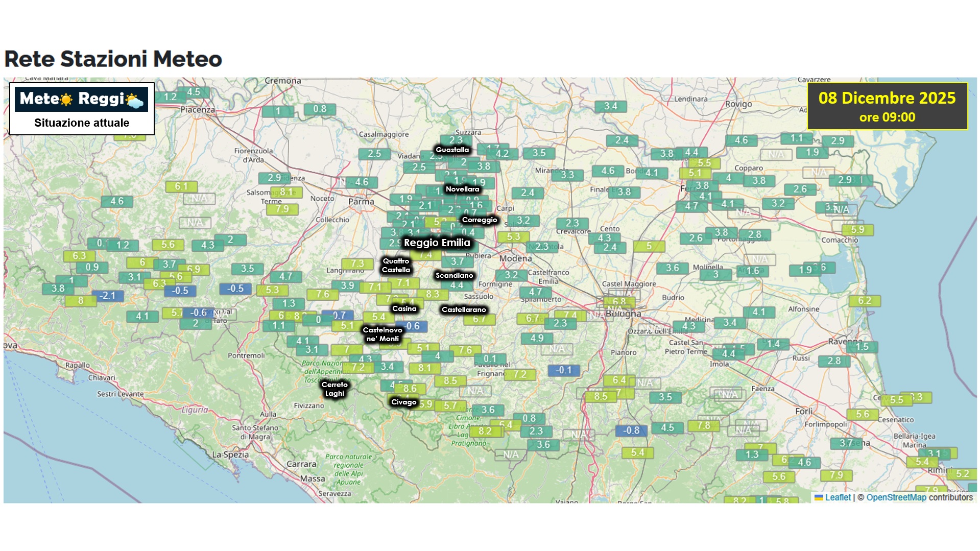Viewport: 980px width, 551px height.
Task: Click the 08 Dicembre 2025 date box
Action: [887, 106]
